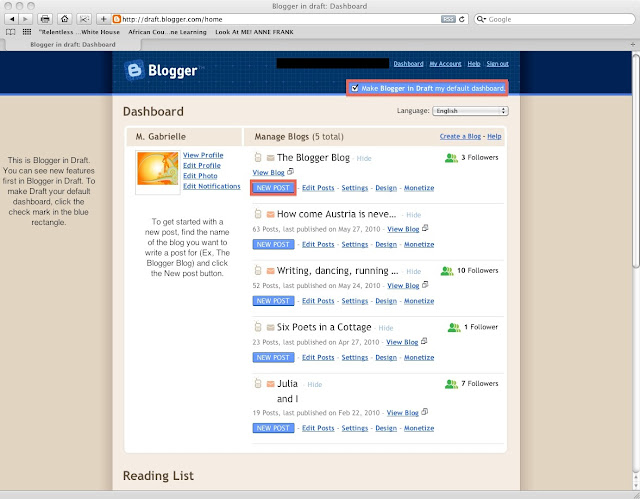The width and height of the screenshot is (640, 499).
Task: Click the mobile icon beside The Blogger Blog
Action: (258, 157)
